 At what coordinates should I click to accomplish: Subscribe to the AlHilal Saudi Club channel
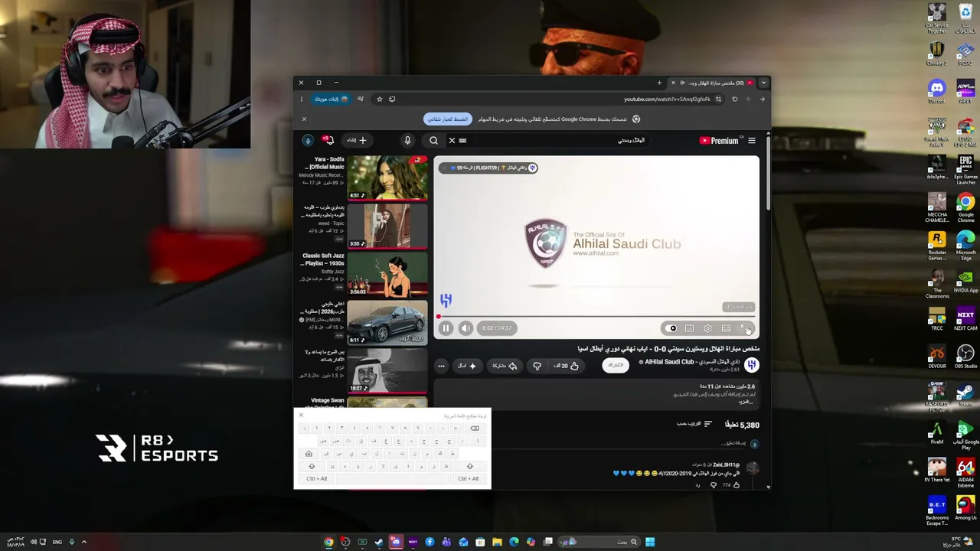pyautogui.click(x=616, y=365)
